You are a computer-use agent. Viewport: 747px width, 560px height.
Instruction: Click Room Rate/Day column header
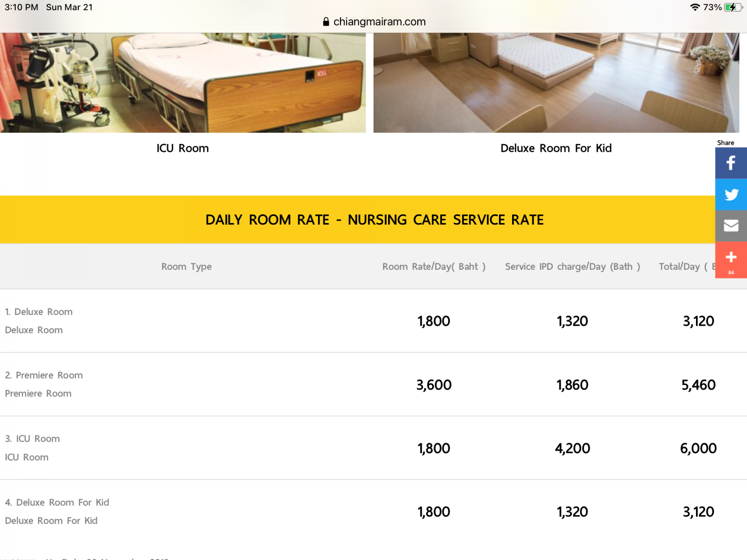[433, 266]
